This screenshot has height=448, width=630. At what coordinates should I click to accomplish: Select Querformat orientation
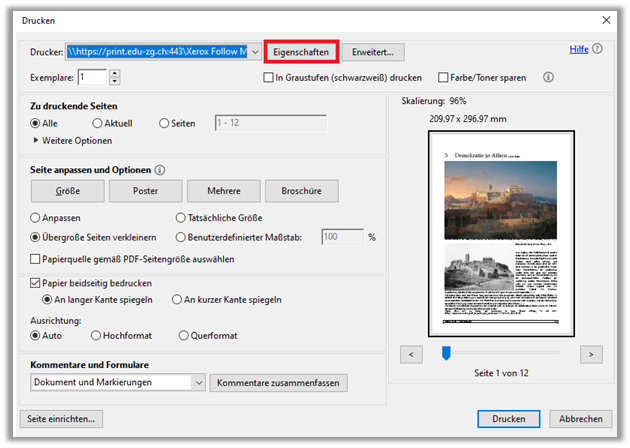click(x=183, y=335)
